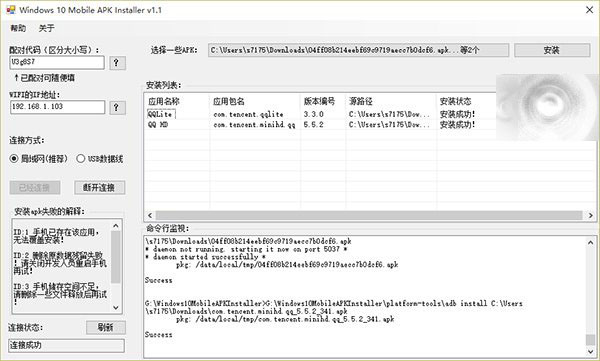This screenshot has width=600, height=361.
Task: Click the help button beside pairing code
Action: tap(117, 63)
